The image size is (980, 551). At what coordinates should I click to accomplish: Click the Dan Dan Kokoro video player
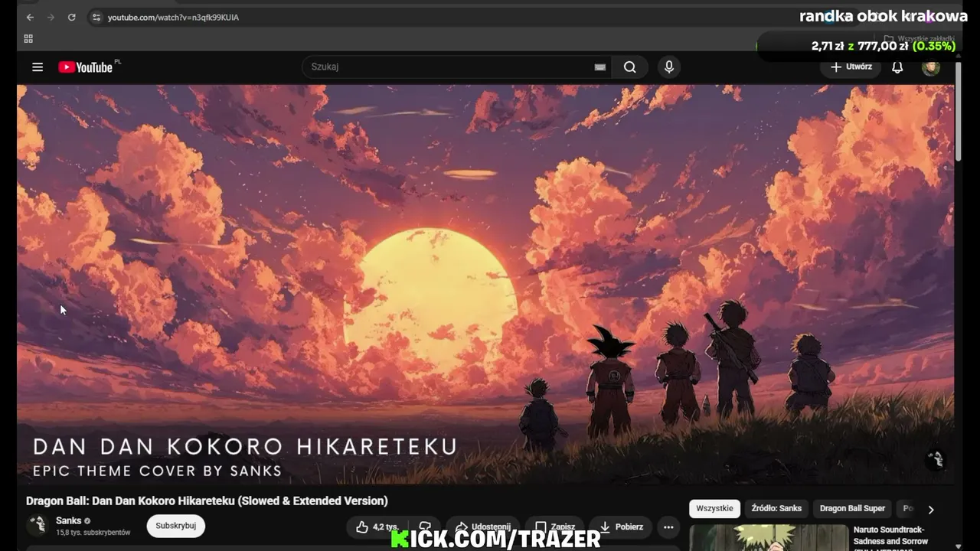click(x=485, y=284)
